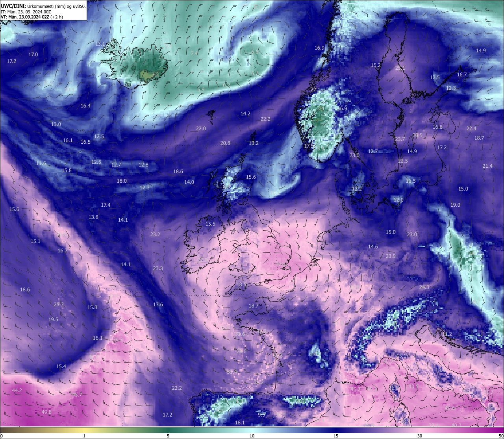This screenshot has height=439, width=504.
Task: Click the 22.1 value on the Norwegian coast
Action: (315, 89)
